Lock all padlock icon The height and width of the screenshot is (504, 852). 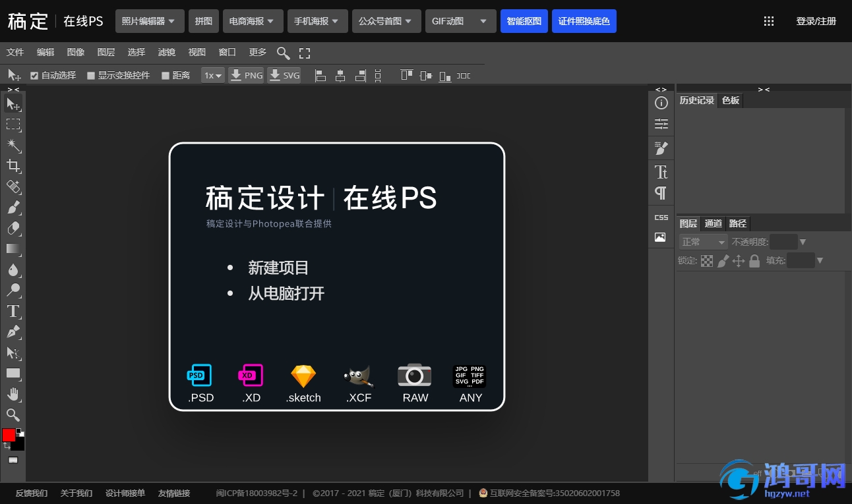pyautogui.click(x=754, y=261)
